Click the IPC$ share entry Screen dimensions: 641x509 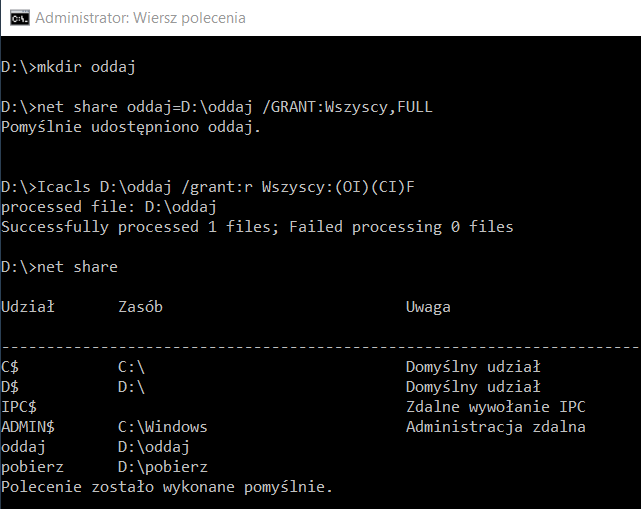(x=19, y=407)
